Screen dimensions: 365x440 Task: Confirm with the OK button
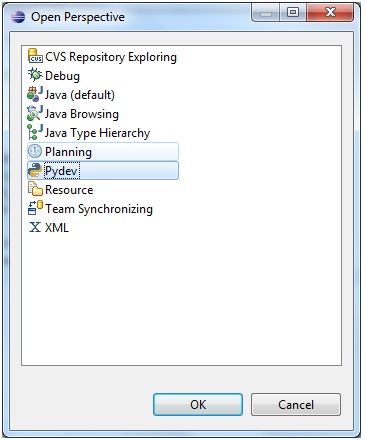(x=198, y=404)
